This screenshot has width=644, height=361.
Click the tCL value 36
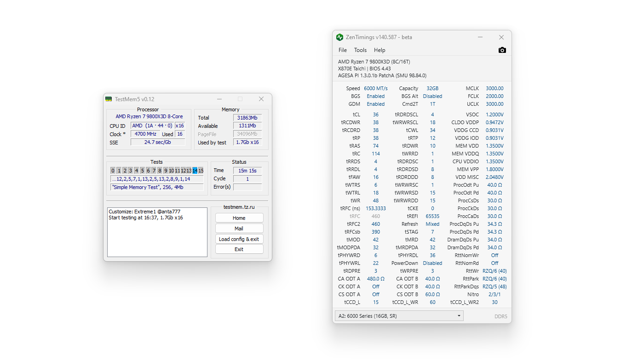tap(376, 115)
